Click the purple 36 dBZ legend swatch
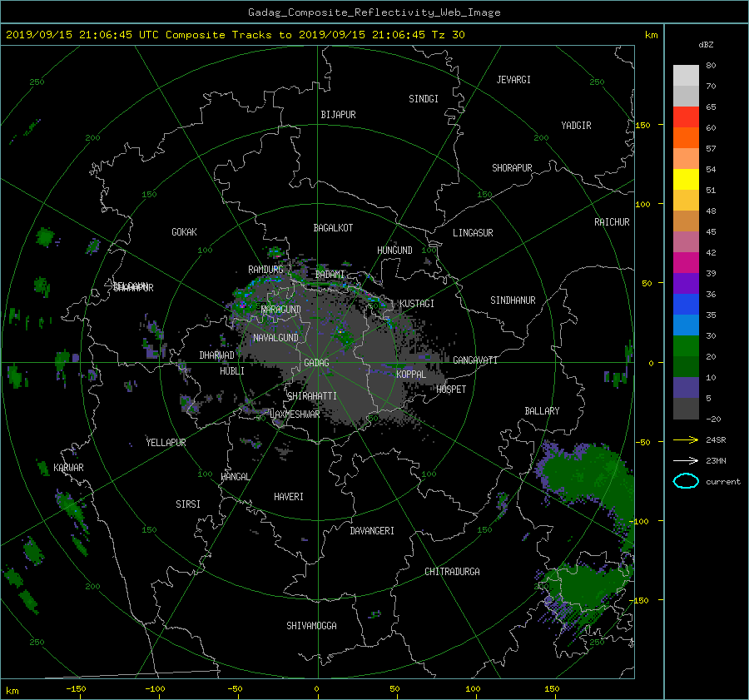Image resolution: width=749 pixels, height=700 pixels. click(686, 284)
